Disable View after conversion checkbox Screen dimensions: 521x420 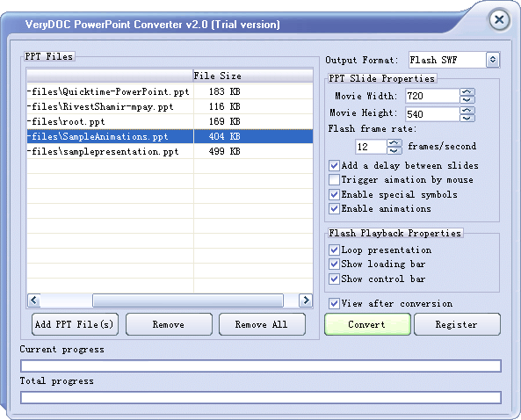[334, 303]
